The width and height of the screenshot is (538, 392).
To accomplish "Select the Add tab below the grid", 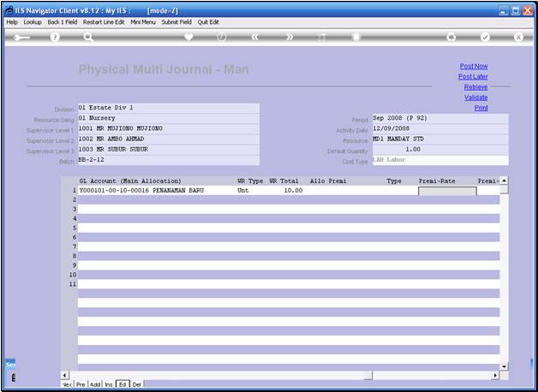I will [x=95, y=384].
